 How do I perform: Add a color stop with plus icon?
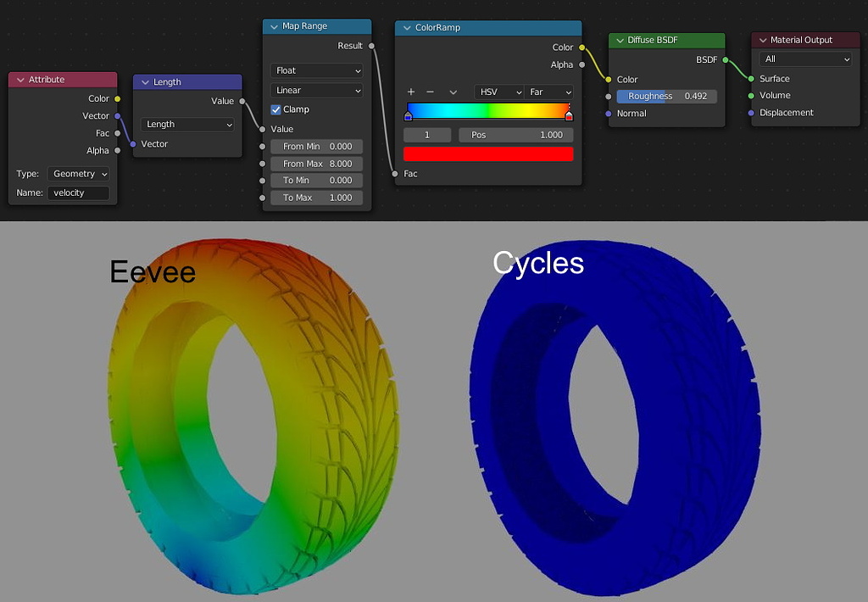coord(411,92)
